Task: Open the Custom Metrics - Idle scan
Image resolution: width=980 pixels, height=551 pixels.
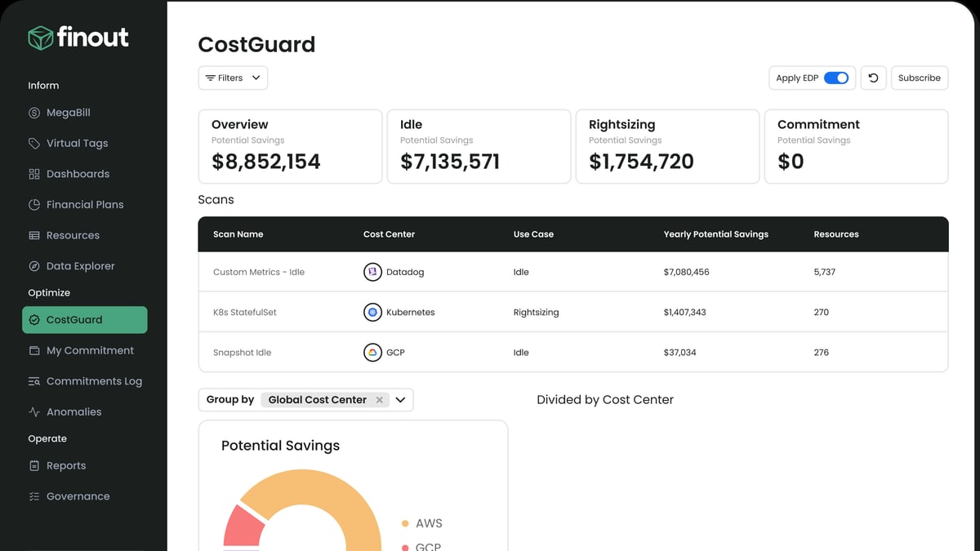Action: [x=573, y=272]
